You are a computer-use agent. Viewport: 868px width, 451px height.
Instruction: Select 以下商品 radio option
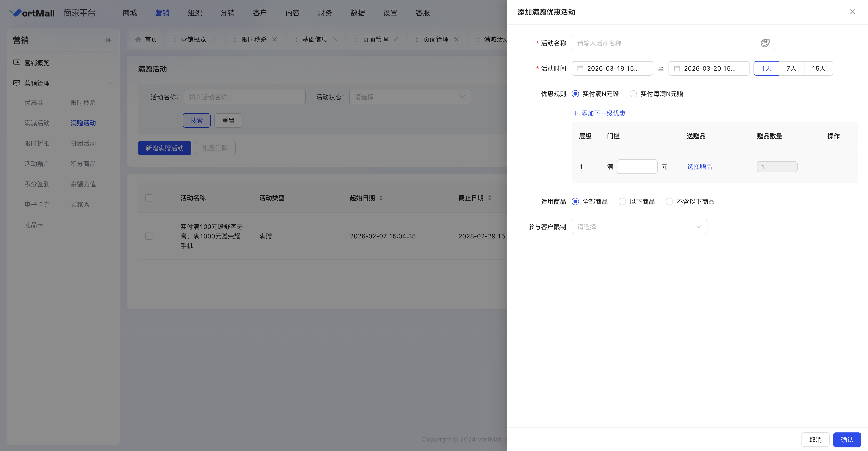click(x=622, y=201)
